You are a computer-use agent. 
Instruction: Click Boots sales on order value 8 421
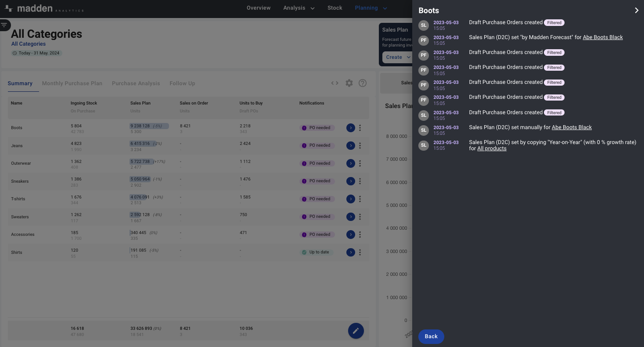pos(185,126)
